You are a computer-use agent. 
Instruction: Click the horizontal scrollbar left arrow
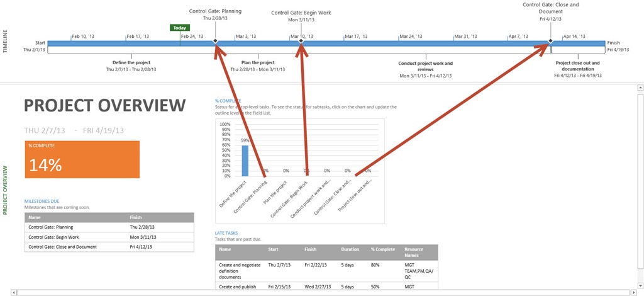(15, 293)
